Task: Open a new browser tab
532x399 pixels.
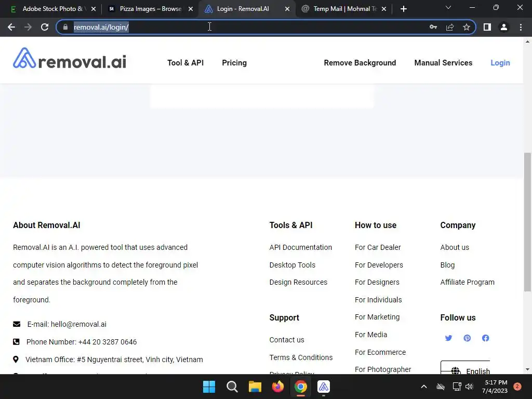Action: (x=403, y=9)
